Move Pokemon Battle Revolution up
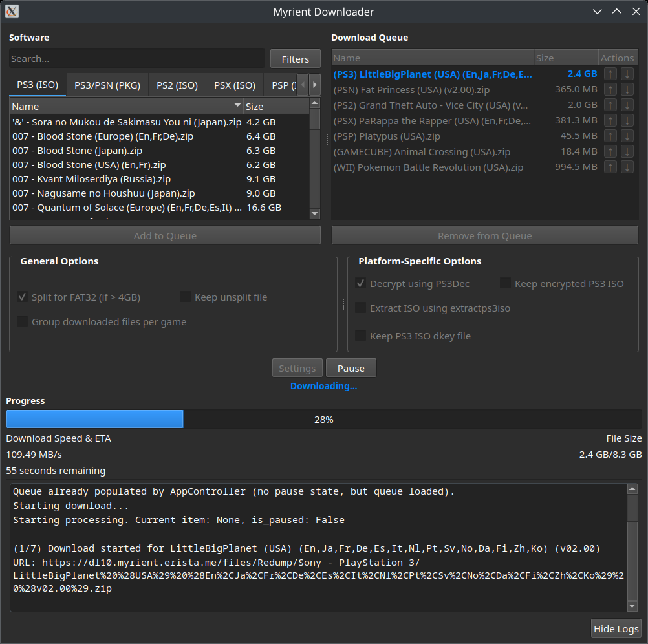648x644 pixels. coord(610,167)
